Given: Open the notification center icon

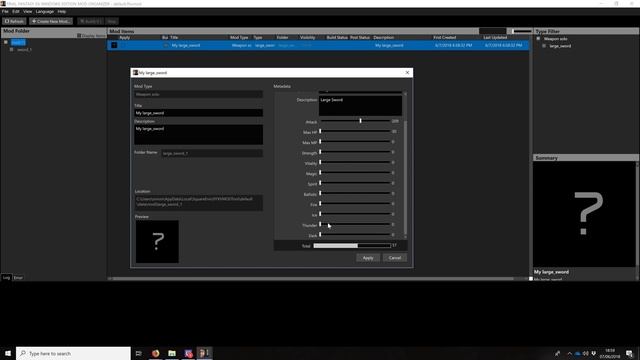Looking at the screenshot, I should 629,353.
